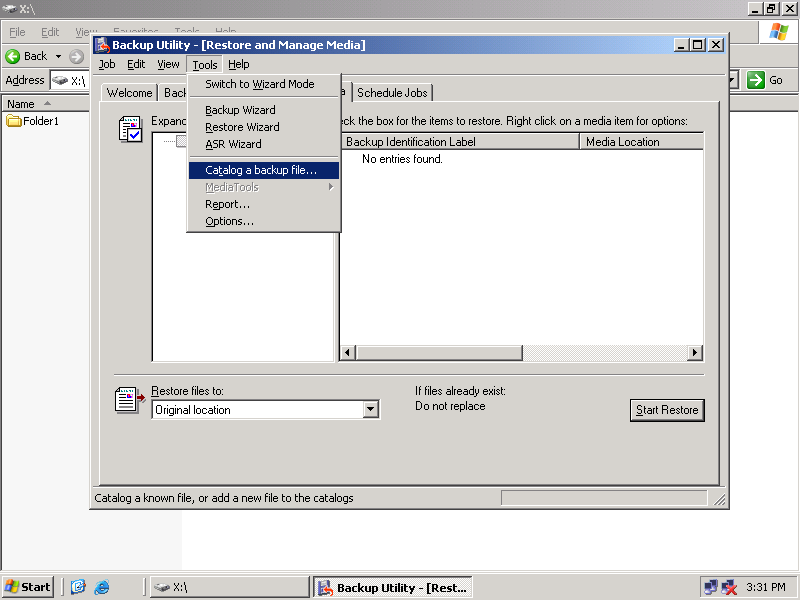
Task: Click Address bar field showing X:\
Action: coord(71,81)
